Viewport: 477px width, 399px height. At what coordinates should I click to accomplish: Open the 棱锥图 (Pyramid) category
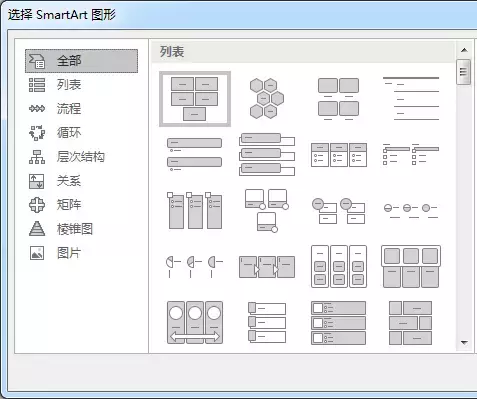pyautogui.click(x=75, y=229)
